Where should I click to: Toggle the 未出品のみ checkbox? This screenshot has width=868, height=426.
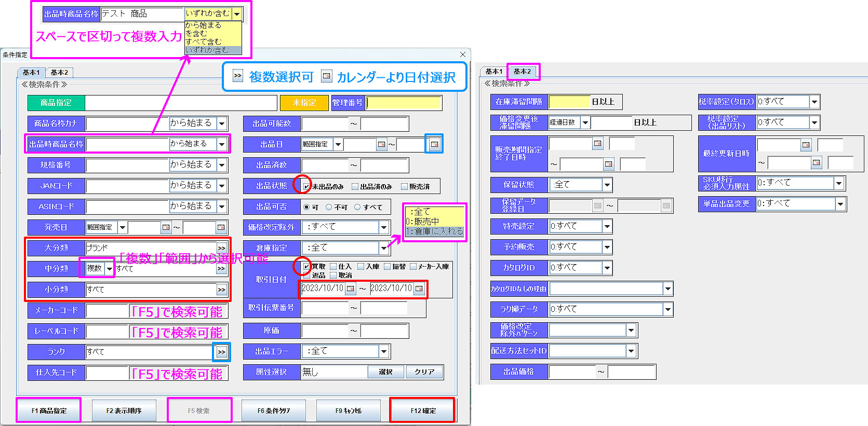[x=306, y=186]
